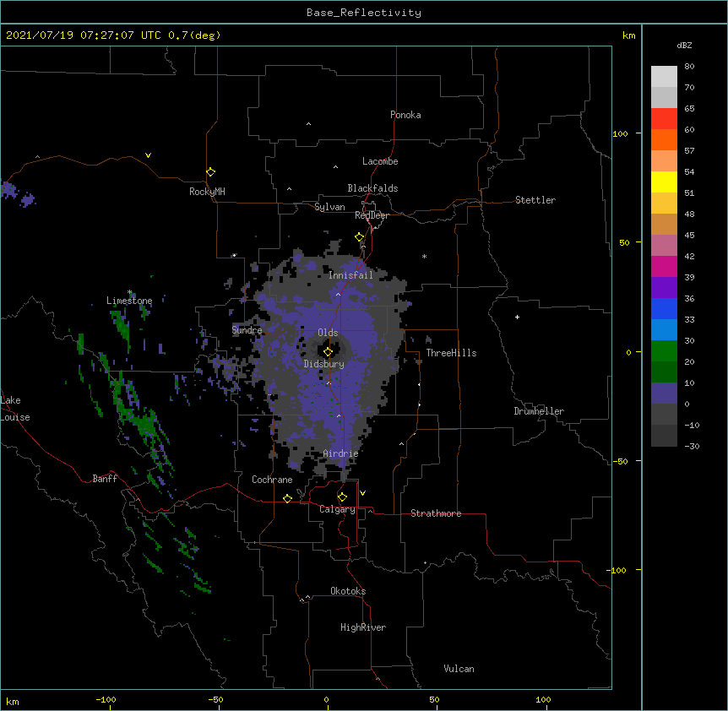Image resolution: width=728 pixels, height=711 pixels.
Task: Click the HighRiver label
Action: click(363, 627)
